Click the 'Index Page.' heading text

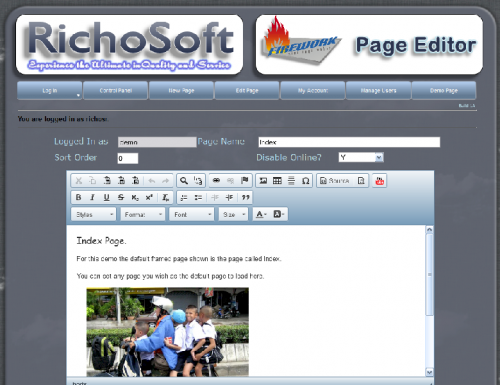(x=101, y=241)
